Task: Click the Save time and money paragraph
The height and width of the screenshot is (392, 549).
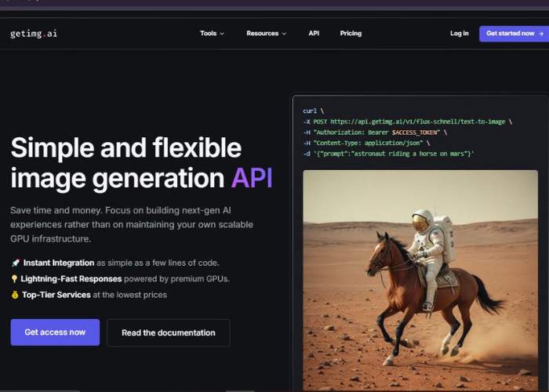Action: pyautogui.click(x=132, y=224)
